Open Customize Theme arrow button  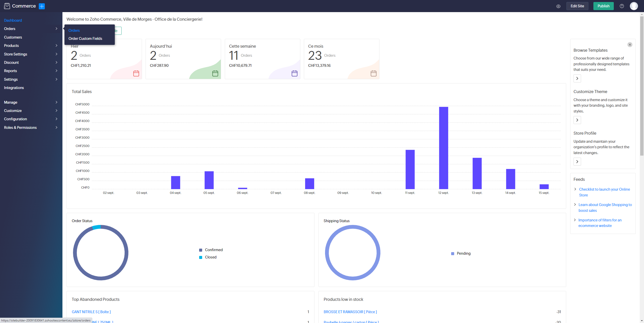[x=577, y=120]
